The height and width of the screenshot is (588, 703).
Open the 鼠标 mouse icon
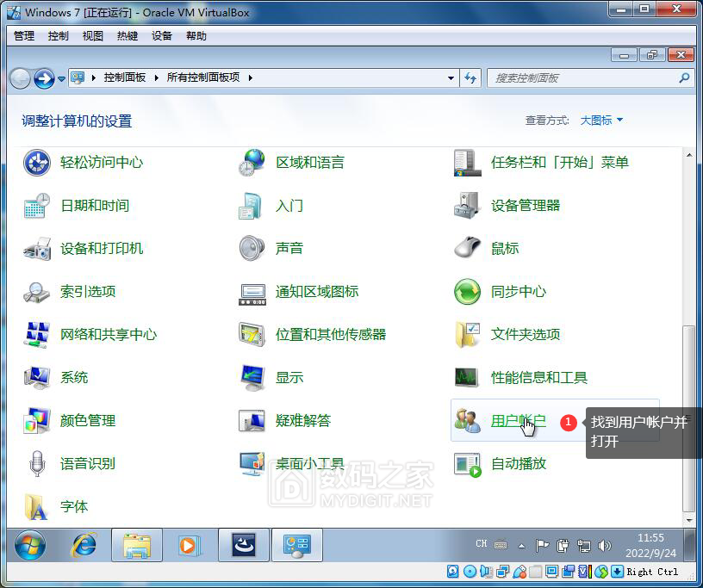click(x=467, y=248)
